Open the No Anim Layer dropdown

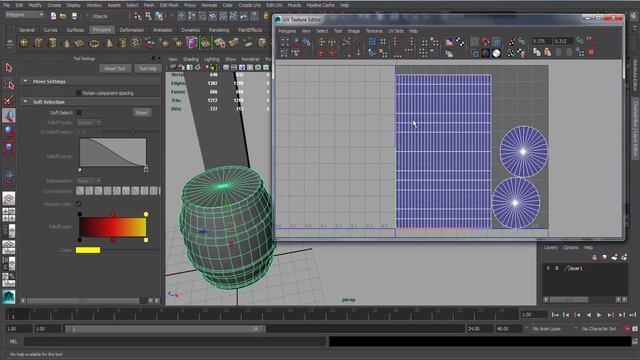click(x=547, y=329)
